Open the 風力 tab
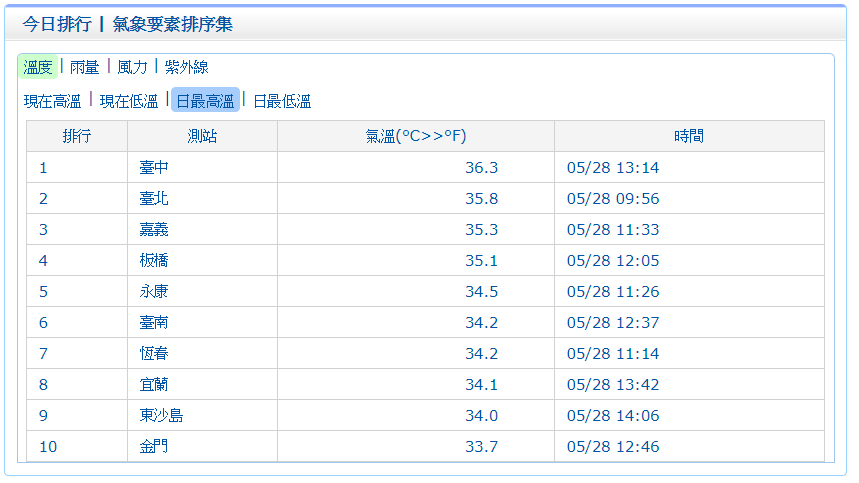 [132, 67]
